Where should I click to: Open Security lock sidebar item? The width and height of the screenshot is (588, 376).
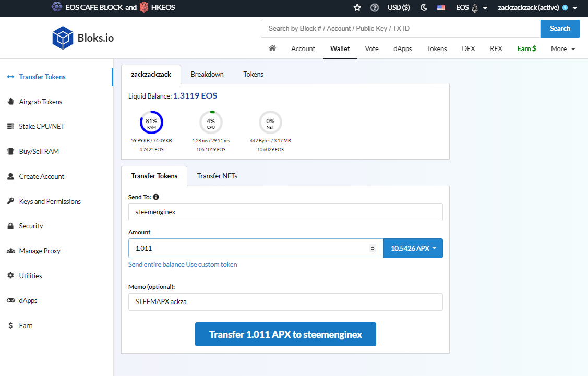point(31,226)
